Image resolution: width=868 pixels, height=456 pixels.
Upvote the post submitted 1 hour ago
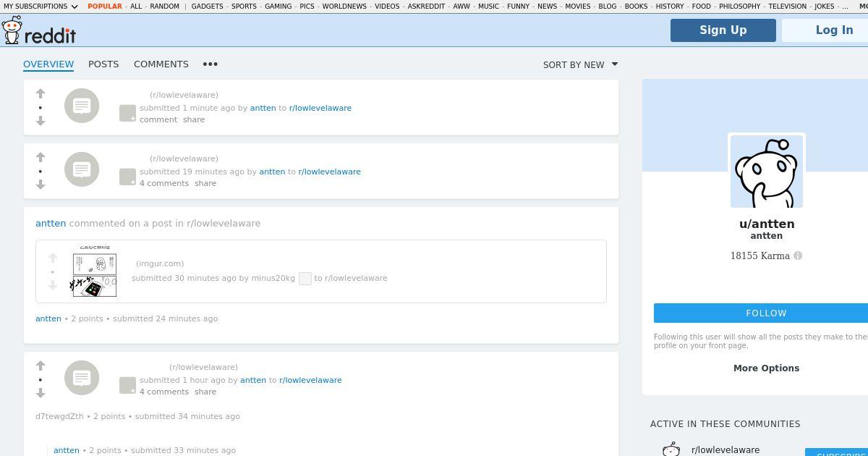pyautogui.click(x=41, y=366)
